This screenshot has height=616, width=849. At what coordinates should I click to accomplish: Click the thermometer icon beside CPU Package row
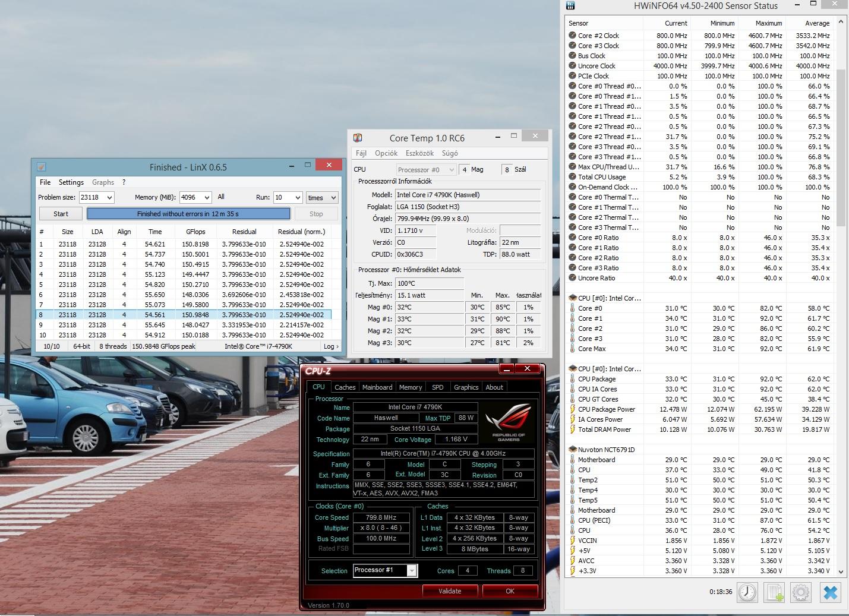[573, 379]
